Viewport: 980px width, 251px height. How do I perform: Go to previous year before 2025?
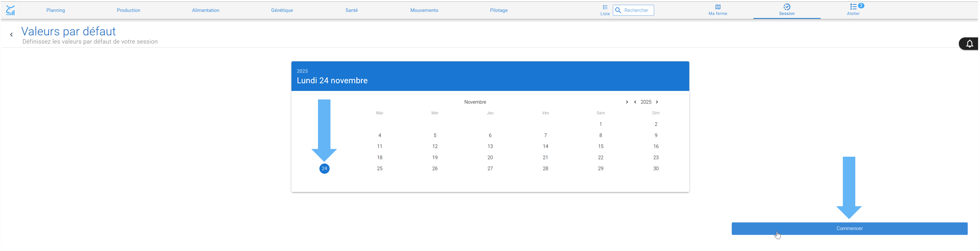pyautogui.click(x=635, y=102)
